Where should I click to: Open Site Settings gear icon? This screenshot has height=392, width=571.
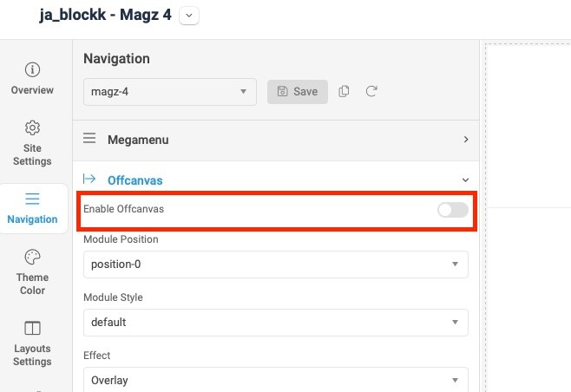[x=32, y=127]
